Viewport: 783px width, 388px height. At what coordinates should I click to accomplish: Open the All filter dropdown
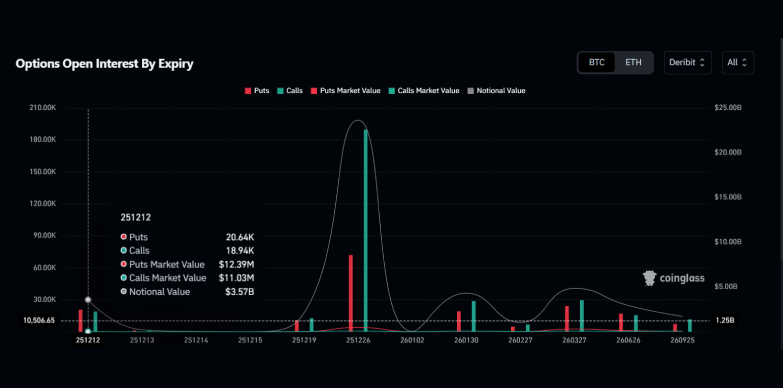738,62
